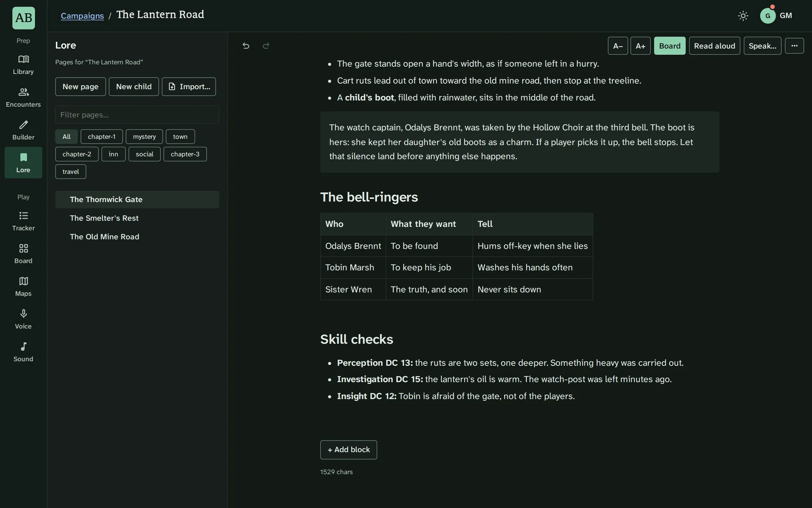Select the All tag filter
Image resolution: width=812 pixels, height=508 pixels.
coord(66,137)
